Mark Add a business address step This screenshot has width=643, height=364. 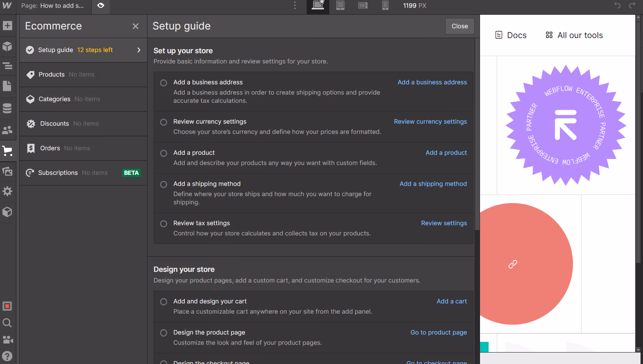(163, 83)
